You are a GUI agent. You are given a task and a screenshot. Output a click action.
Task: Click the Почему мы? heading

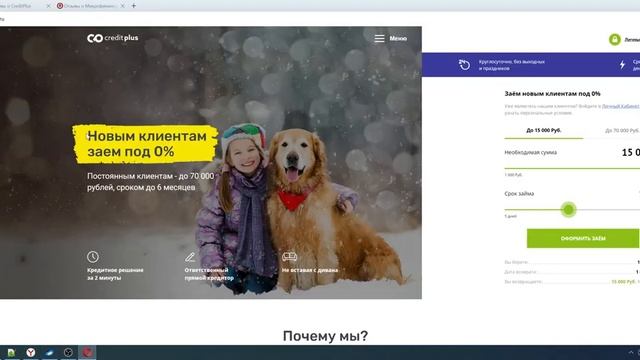325,336
